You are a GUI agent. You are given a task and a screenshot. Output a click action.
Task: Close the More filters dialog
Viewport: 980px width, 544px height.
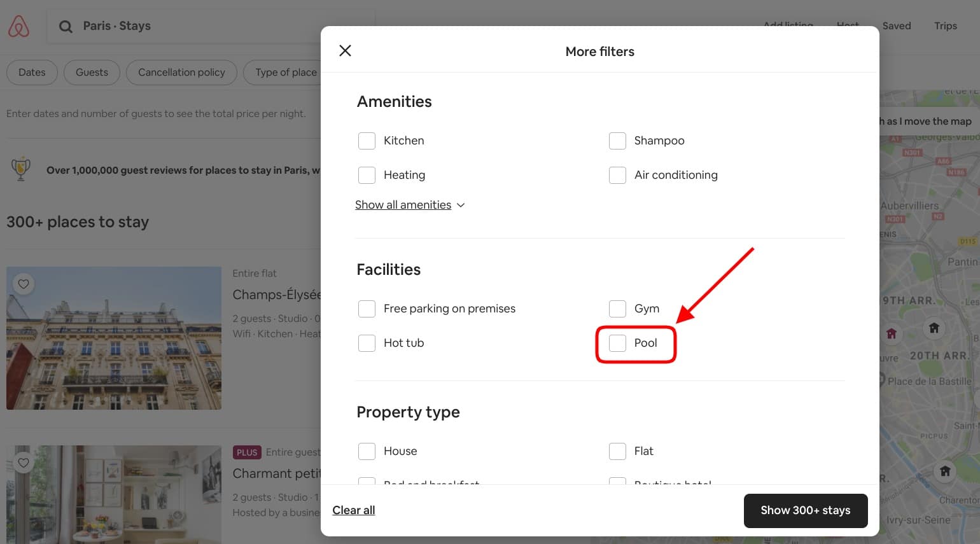(x=345, y=50)
